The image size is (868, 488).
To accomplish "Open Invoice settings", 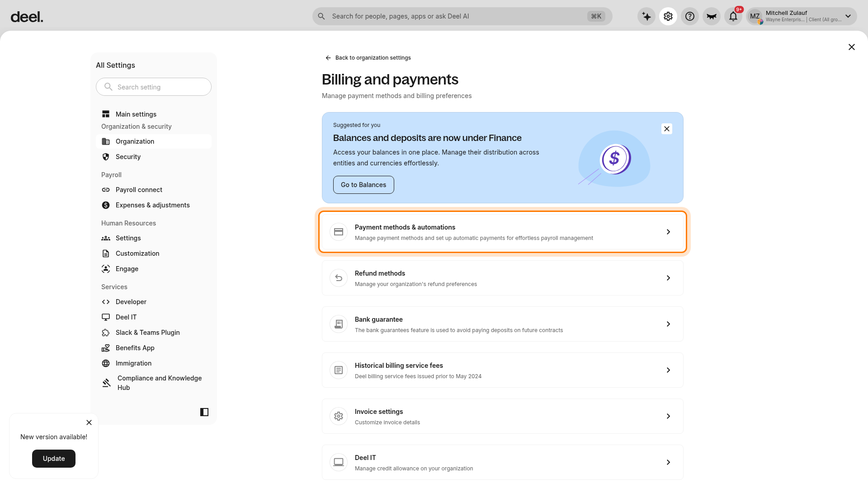I will point(503,416).
